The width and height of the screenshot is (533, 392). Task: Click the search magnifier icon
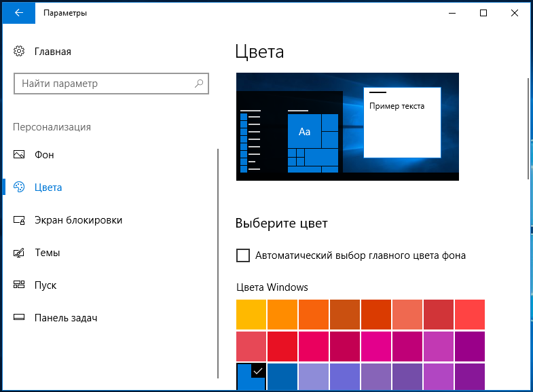click(x=199, y=84)
